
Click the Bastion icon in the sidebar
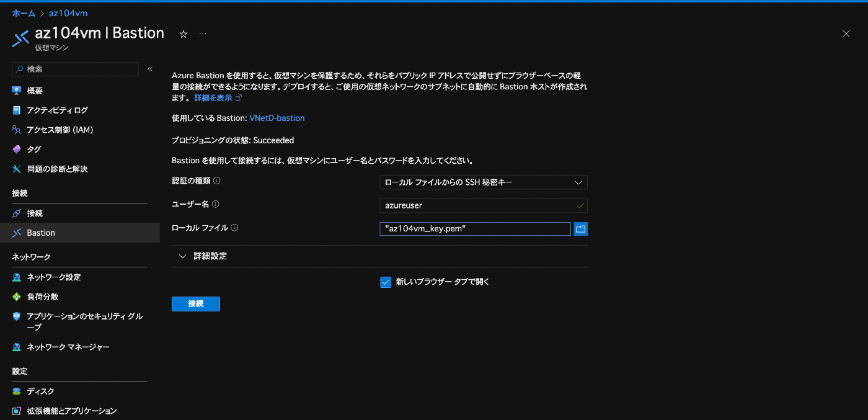pos(17,233)
